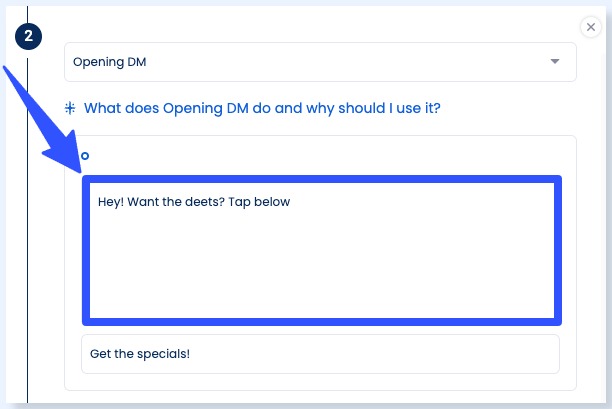Open 'What does Opening DM do' help link
The width and height of the screenshot is (612, 409).
point(262,107)
